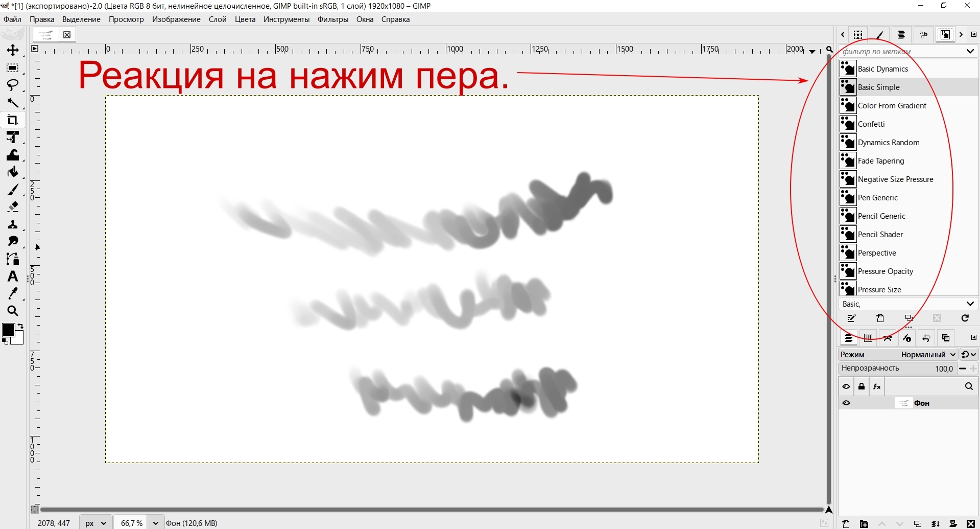Select the Pressure Opacity dynamics preset
Viewport: 980px width, 529px height.
(x=885, y=271)
